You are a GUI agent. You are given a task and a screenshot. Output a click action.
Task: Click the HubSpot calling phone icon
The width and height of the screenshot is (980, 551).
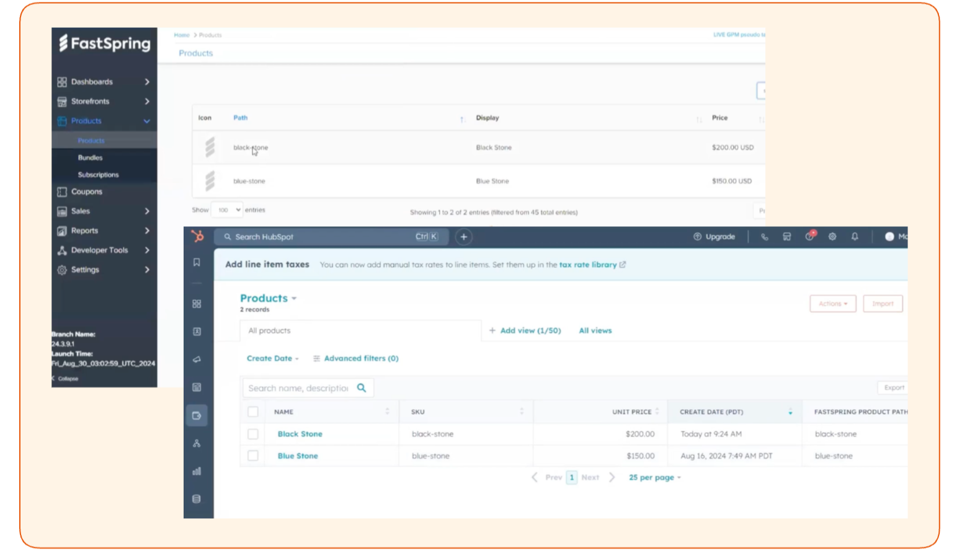coord(764,237)
